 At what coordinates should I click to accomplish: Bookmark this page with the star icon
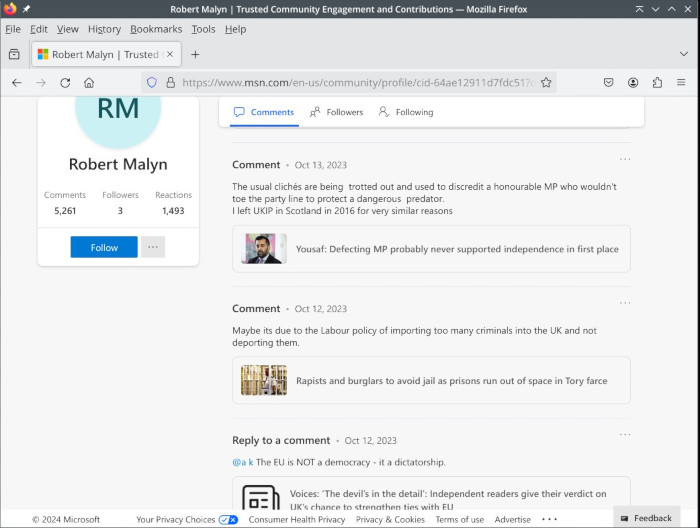click(x=546, y=83)
